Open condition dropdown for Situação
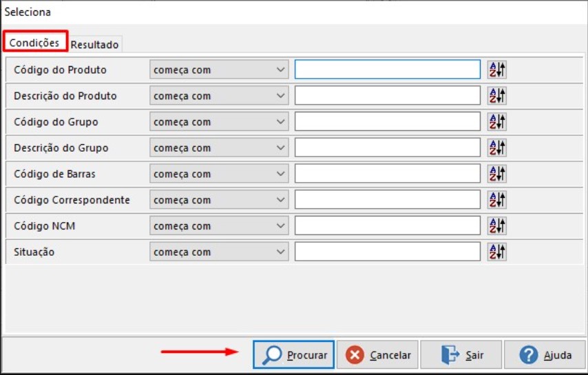Screen dimensions: 588x375 (x=219, y=252)
